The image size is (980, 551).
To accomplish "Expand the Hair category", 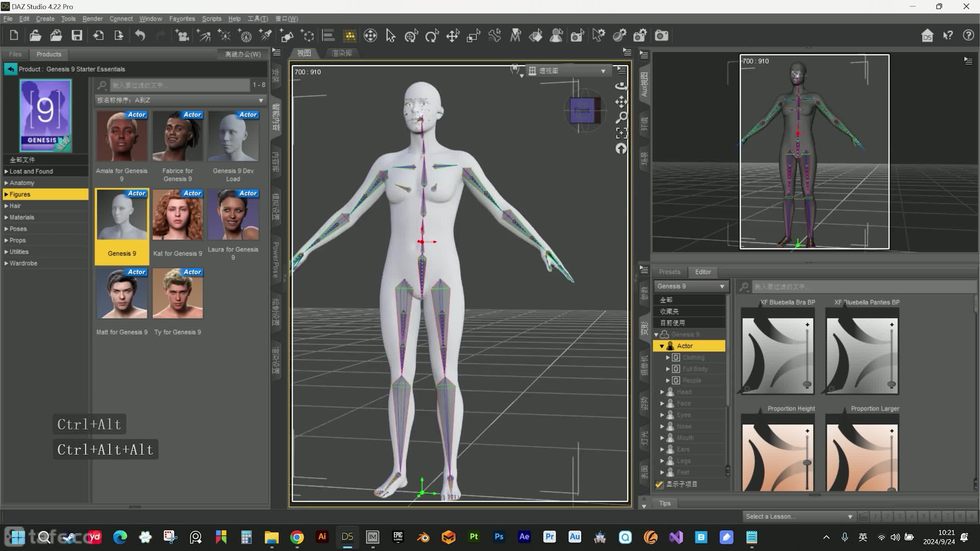I will pos(6,206).
